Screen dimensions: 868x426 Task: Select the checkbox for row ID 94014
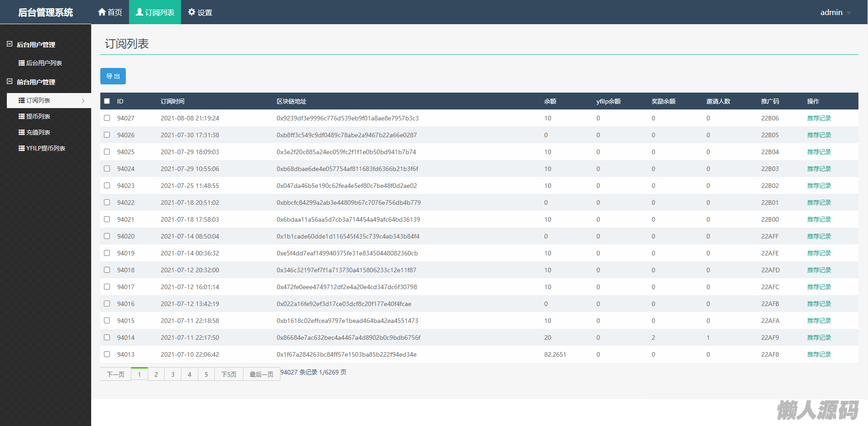click(107, 338)
